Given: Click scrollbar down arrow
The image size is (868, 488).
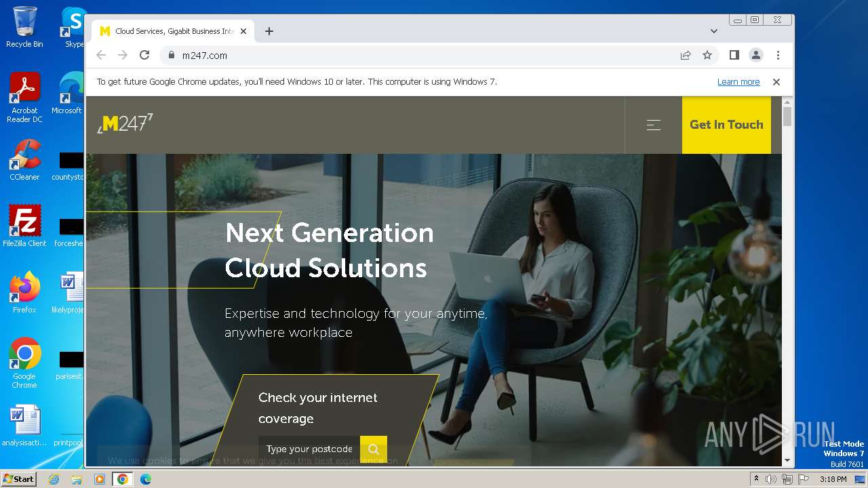Looking at the screenshot, I should 787,460.
